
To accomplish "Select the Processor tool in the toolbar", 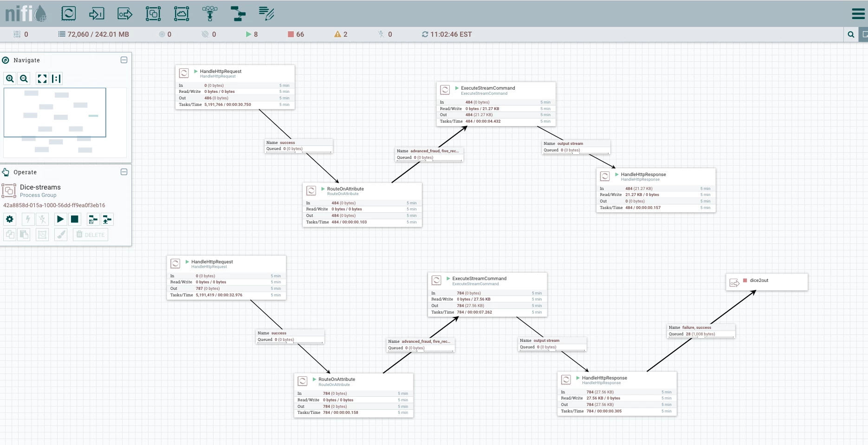I will (69, 13).
